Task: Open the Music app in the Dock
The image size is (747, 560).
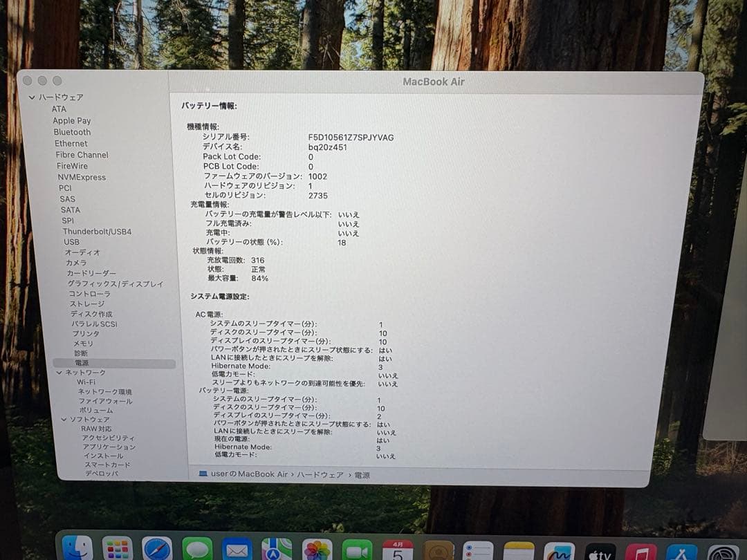Action: coord(640,553)
